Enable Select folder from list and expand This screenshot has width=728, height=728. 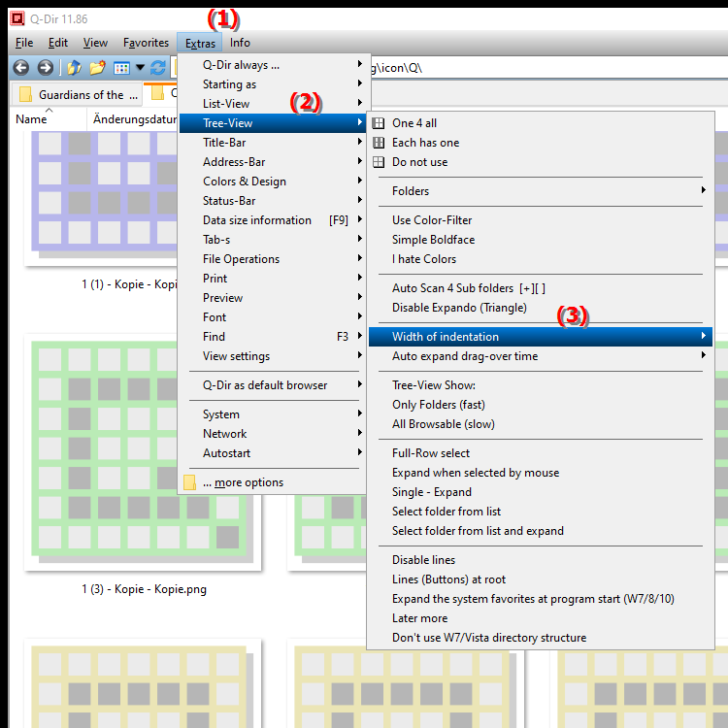pyautogui.click(x=541, y=531)
